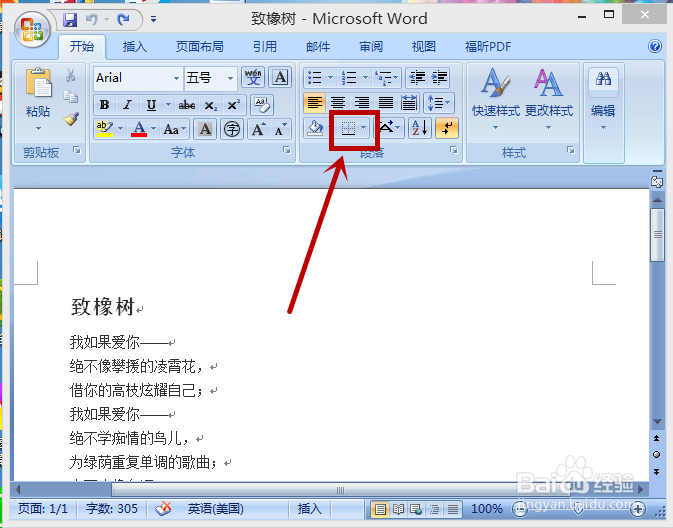Align text to the right
This screenshot has width=673, height=528.
(x=362, y=103)
